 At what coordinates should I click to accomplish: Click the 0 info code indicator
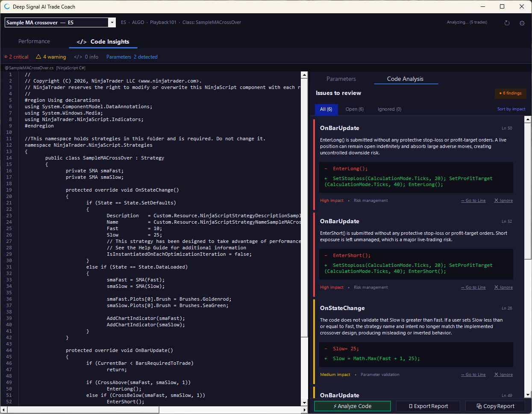click(86, 57)
